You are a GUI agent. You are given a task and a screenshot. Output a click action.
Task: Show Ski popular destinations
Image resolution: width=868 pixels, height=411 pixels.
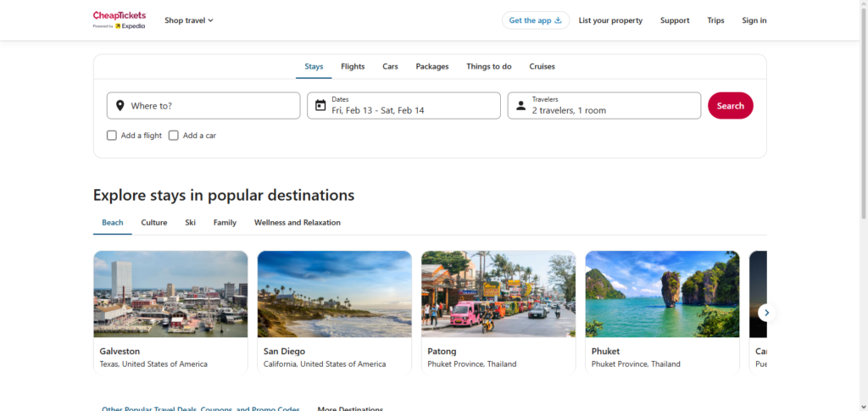(190, 223)
